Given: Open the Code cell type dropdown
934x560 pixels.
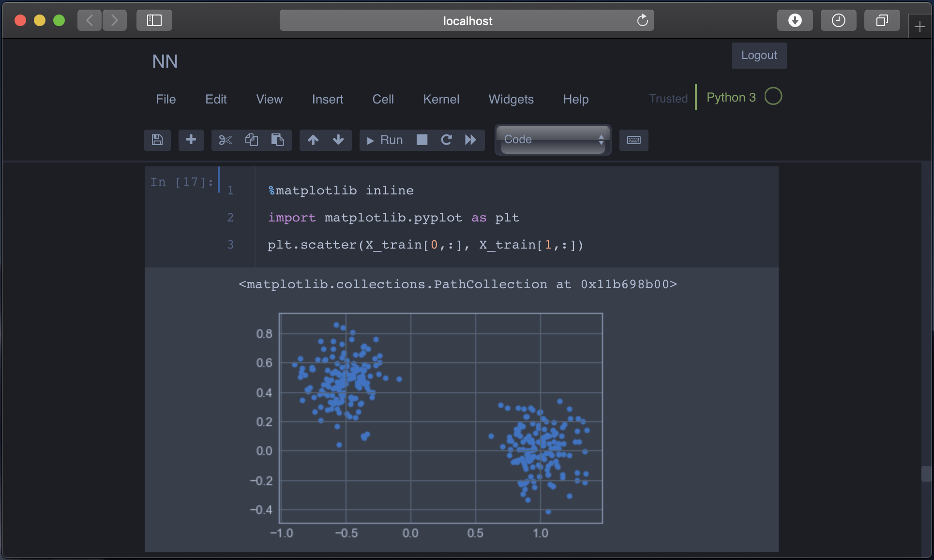Looking at the screenshot, I should (x=553, y=140).
